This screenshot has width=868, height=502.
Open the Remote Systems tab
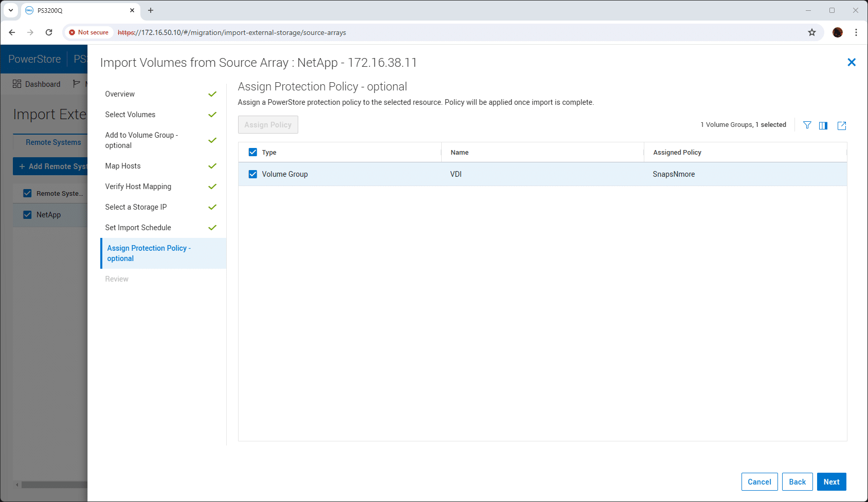tap(53, 142)
